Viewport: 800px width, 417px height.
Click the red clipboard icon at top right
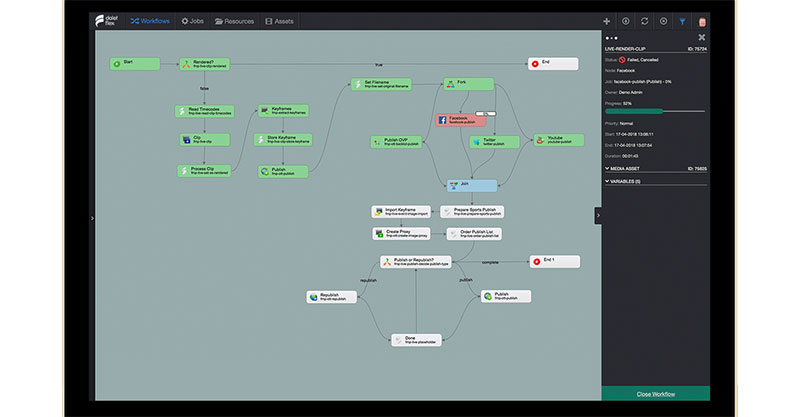[x=701, y=21]
